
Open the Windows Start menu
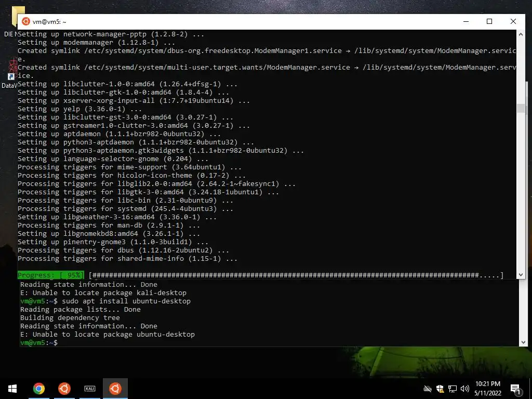pos(12,389)
